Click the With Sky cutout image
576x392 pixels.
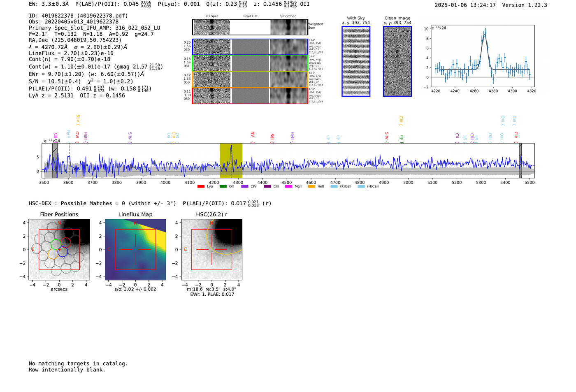click(356, 62)
